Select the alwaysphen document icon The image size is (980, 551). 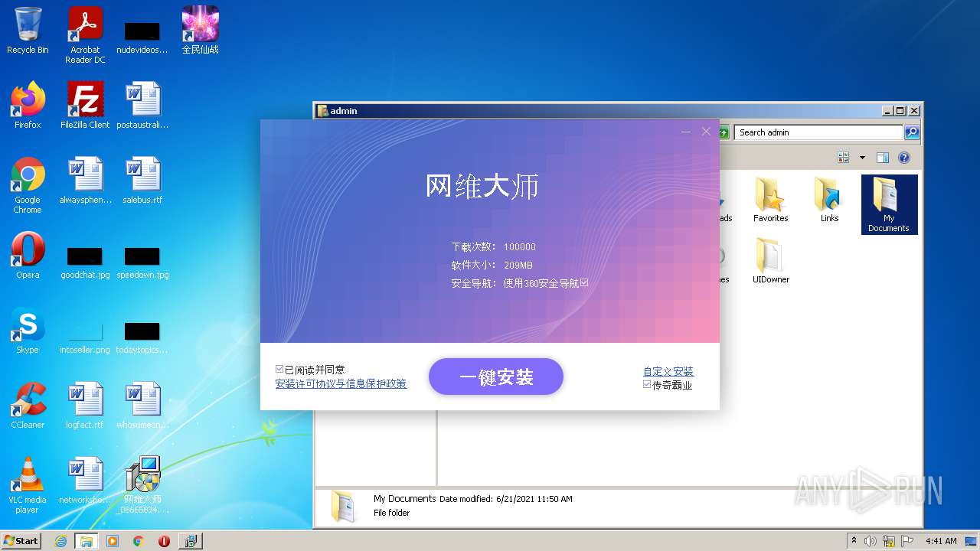coord(85,181)
